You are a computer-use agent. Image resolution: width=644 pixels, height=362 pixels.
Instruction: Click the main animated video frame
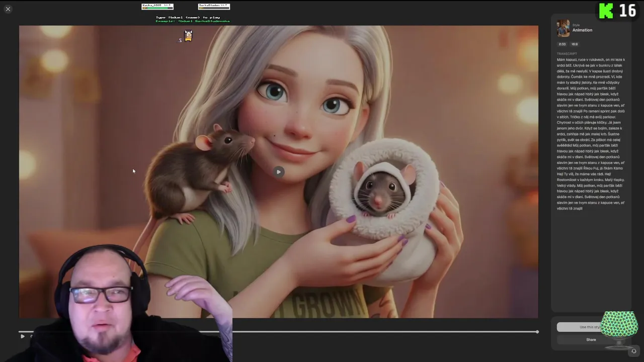click(279, 171)
